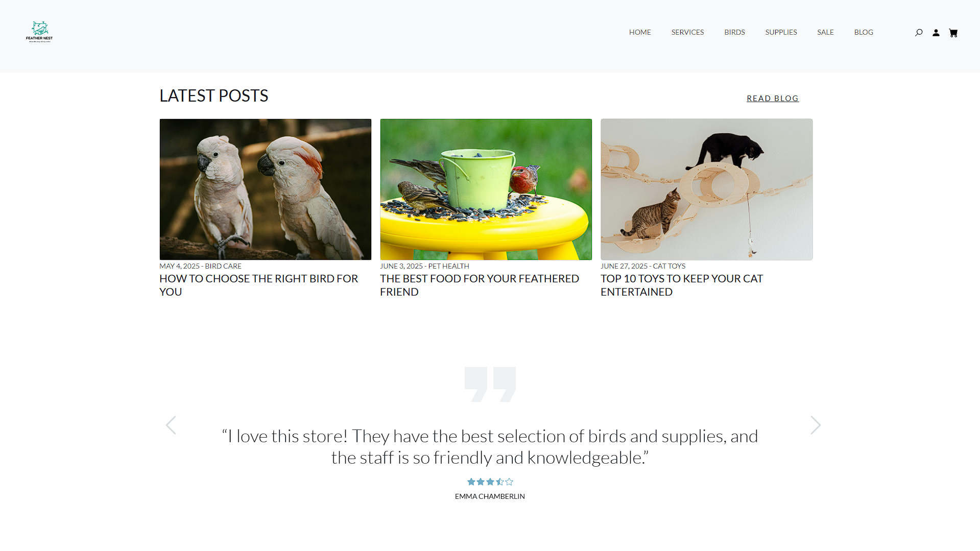980x551 pixels.
Task: Open the Services menu item
Action: point(687,32)
